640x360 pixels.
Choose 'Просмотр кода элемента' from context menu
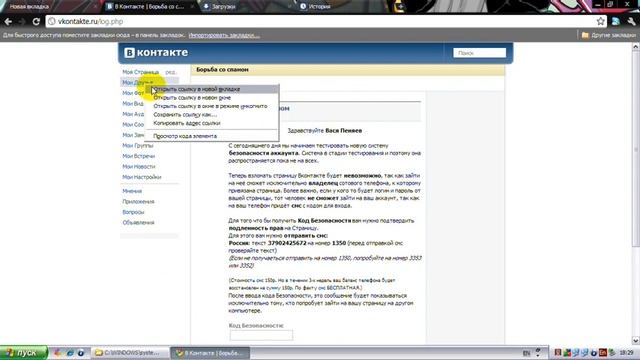click(212, 136)
